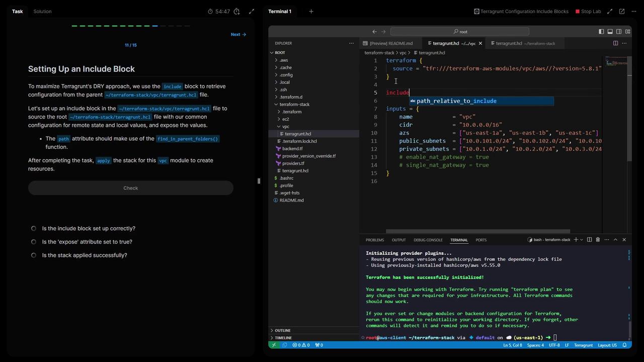The width and height of the screenshot is (644, 362).
Task: Expand the OUTLINE section
Action: [x=282, y=330]
